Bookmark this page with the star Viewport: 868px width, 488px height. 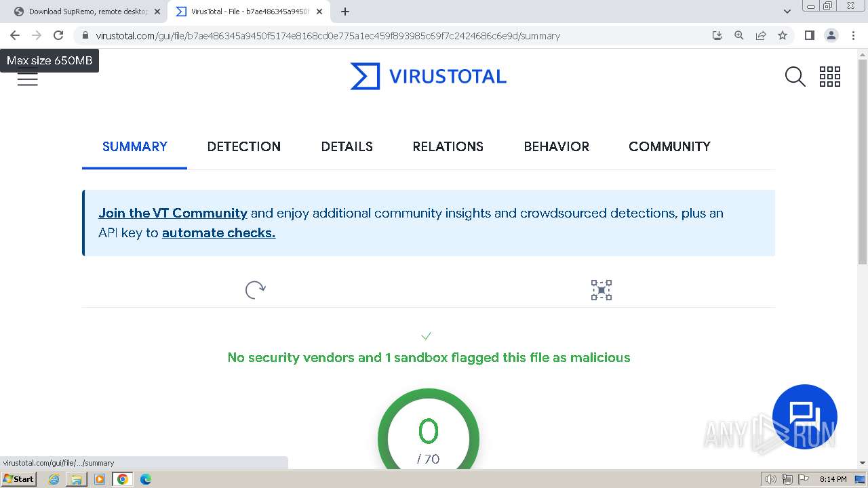tap(783, 35)
